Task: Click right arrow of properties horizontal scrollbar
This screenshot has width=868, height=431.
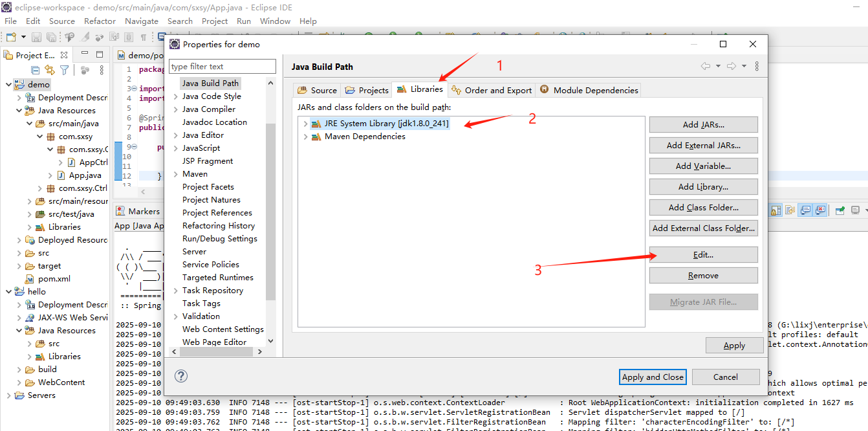Action: 260,351
